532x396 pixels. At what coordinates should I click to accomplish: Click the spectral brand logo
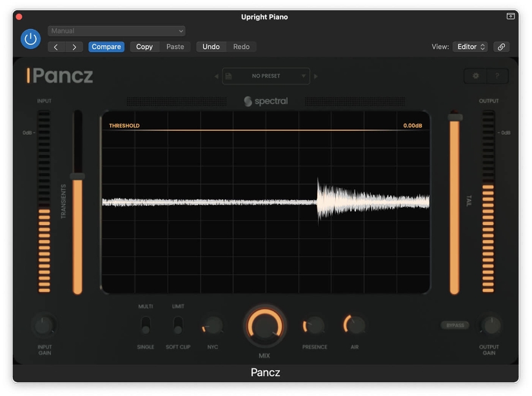pos(266,101)
